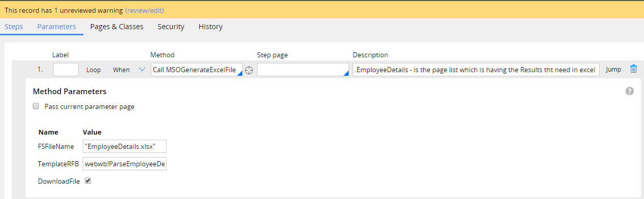Click the When link on step 1
The image size is (644, 199).
coord(121,70)
